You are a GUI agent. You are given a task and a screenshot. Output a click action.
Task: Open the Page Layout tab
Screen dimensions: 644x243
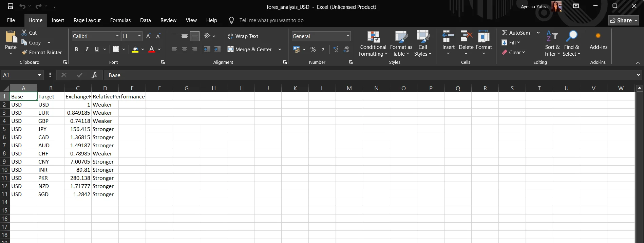click(x=87, y=20)
